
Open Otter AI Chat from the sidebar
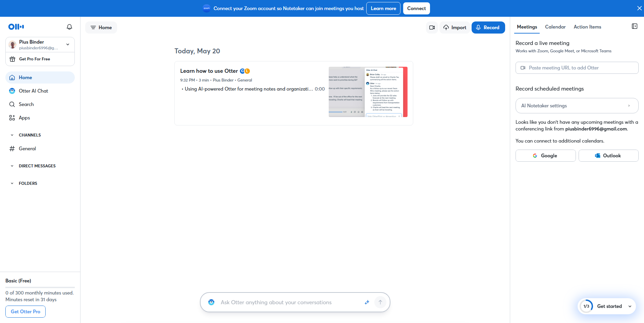[33, 91]
